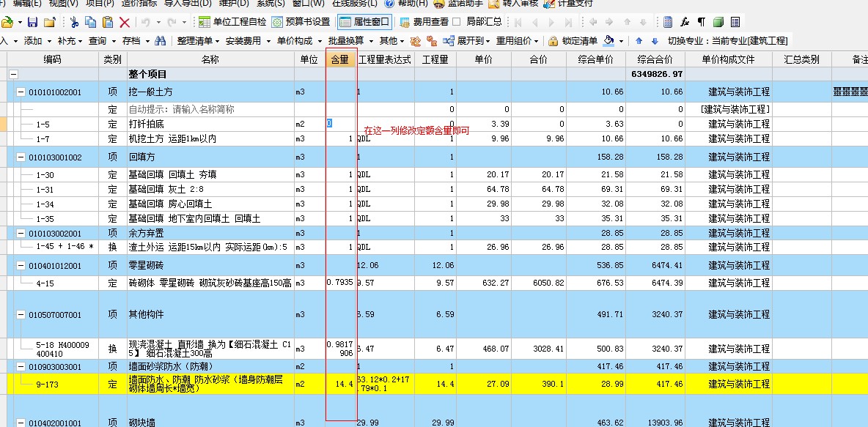
Task: Click the open project folder icon
Action: pos(7,22)
